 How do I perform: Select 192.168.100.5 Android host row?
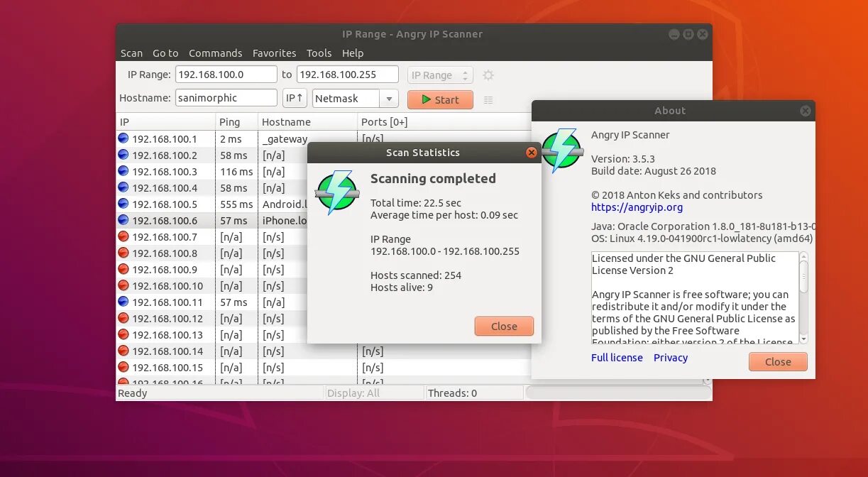(x=211, y=204)
